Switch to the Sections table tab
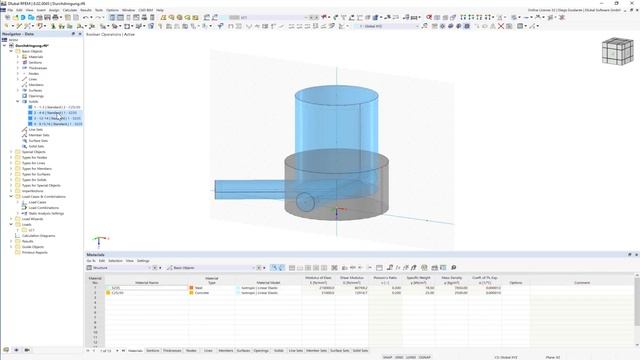The height and width of the screenshot is (360, 640). pos(153,351)
